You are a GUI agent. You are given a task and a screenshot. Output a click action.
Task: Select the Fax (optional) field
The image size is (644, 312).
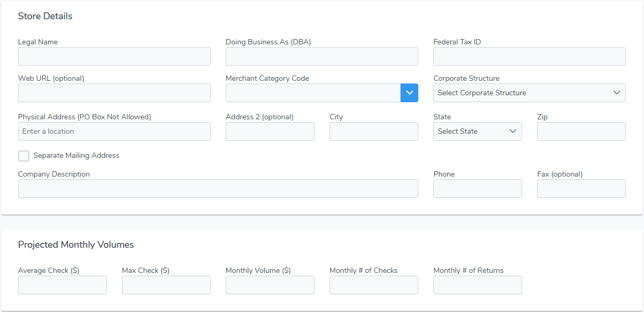pos(581,188)
